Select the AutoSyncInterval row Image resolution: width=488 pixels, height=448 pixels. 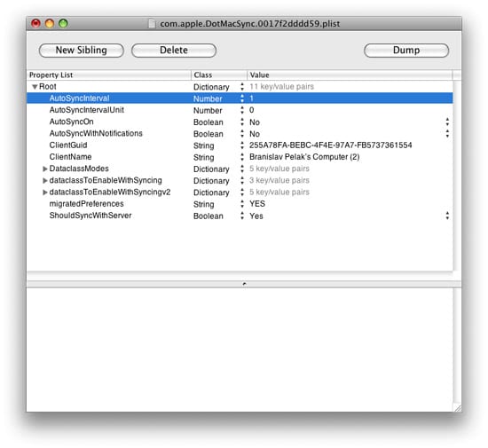pos(240,98)
